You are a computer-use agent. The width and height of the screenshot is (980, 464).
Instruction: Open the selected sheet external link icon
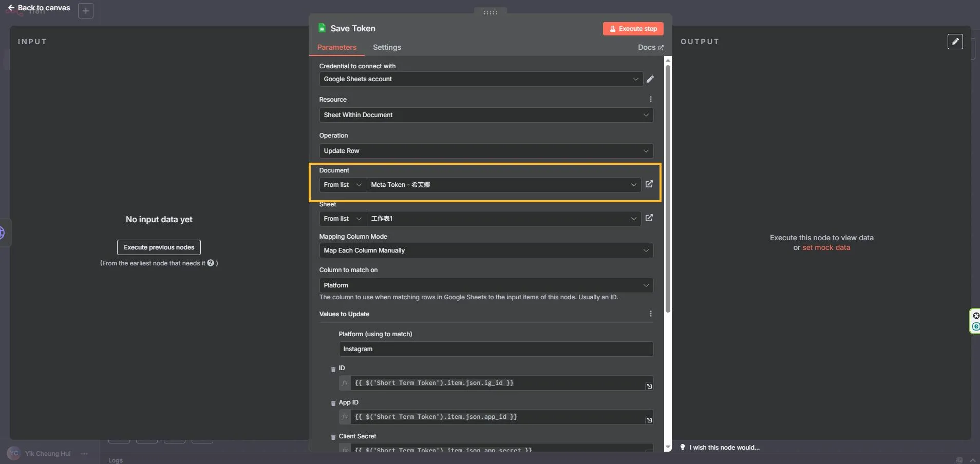649,218
